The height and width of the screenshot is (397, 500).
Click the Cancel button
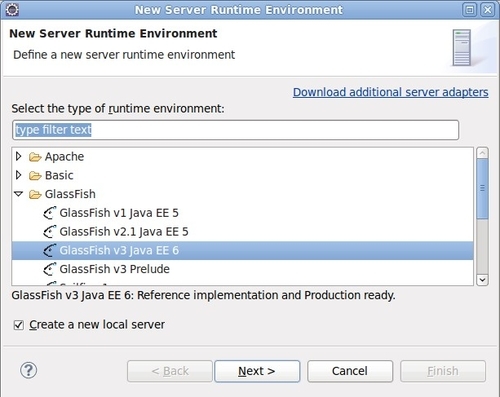(350, 371)
